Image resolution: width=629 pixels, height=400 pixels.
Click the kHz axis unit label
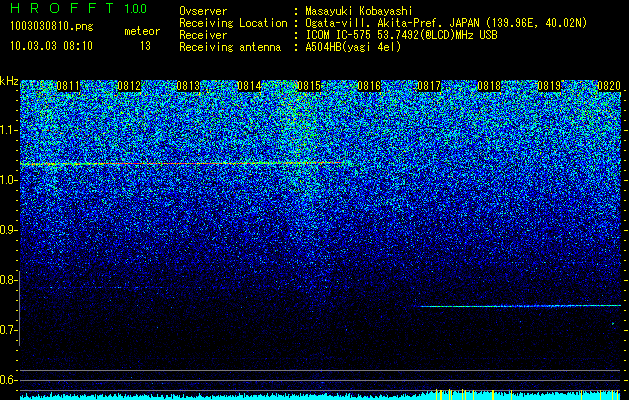[9, 81]
